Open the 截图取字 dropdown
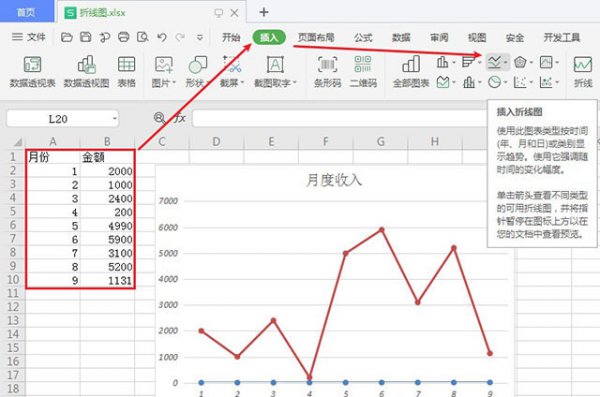Image resolution: width=600 pixels, height=397 pixels. (275, 72)
